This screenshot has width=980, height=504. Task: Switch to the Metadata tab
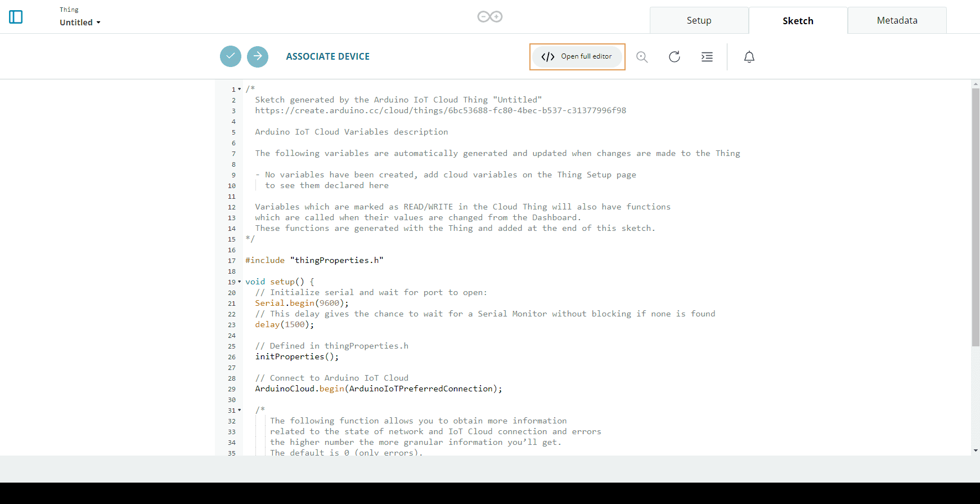(897, 21)
